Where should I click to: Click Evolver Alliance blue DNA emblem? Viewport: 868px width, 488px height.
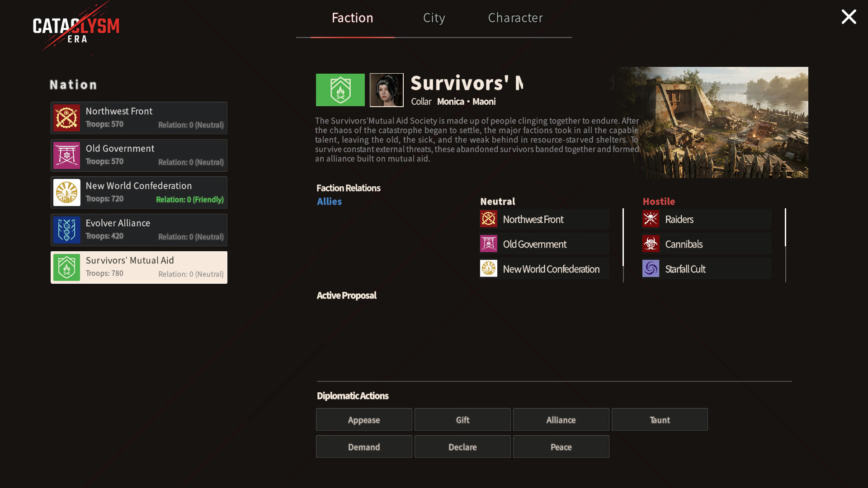pyautogui.click(x=66, y=230)
